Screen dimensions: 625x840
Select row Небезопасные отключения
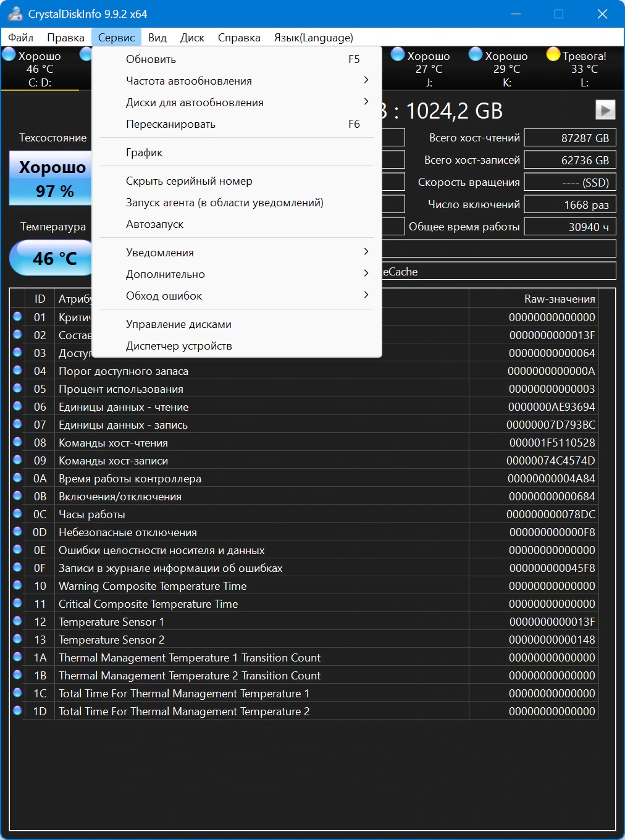(304, 532)
